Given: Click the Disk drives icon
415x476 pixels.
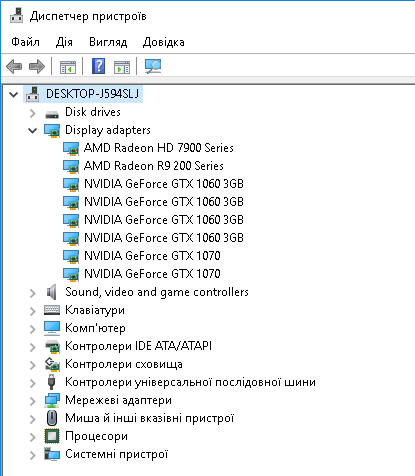Looking at the screenshot, I should [x=52, y=114].
